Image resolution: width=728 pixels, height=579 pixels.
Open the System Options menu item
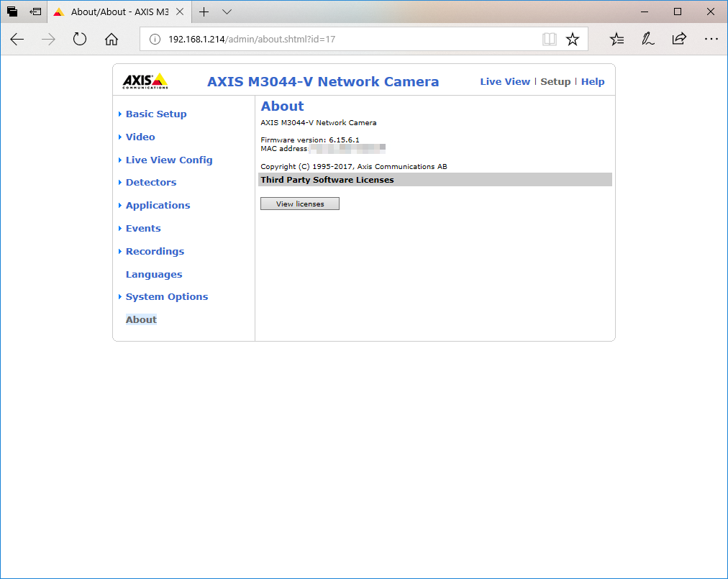[167, 297]
